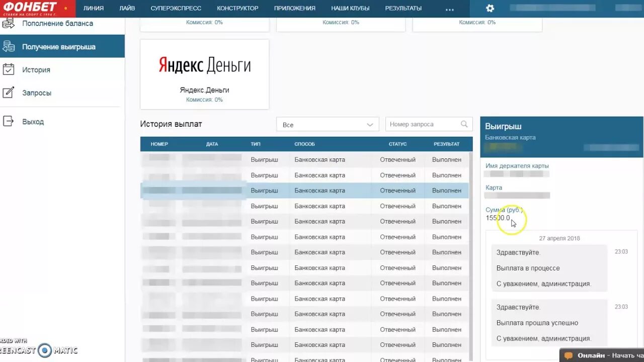
Task: Click the Exit arrow icon
Action: tap(9, 121)
